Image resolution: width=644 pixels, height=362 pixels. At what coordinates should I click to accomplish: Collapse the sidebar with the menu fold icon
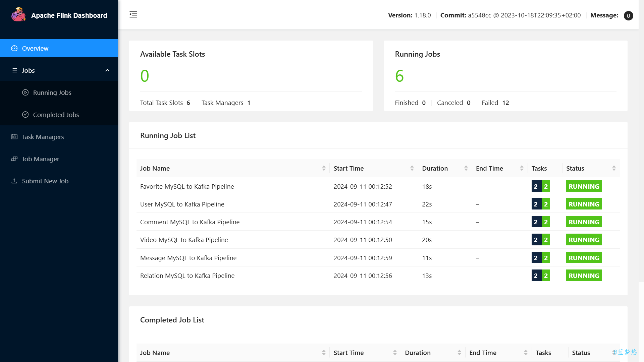point(133,14)
